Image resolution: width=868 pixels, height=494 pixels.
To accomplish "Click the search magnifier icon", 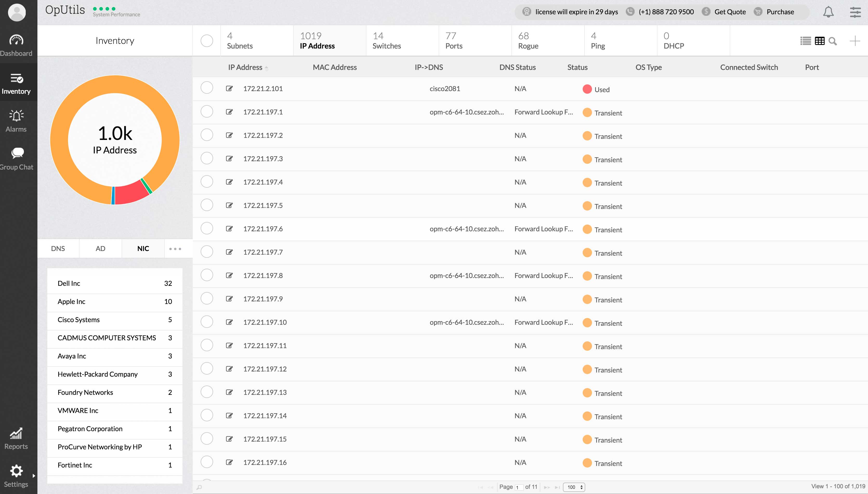I will [832, 41].
